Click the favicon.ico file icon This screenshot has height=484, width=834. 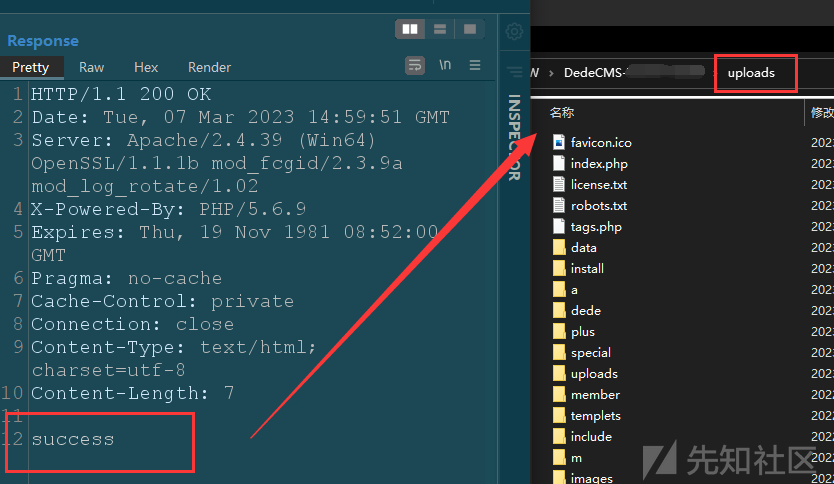click(x=558, y=143)
